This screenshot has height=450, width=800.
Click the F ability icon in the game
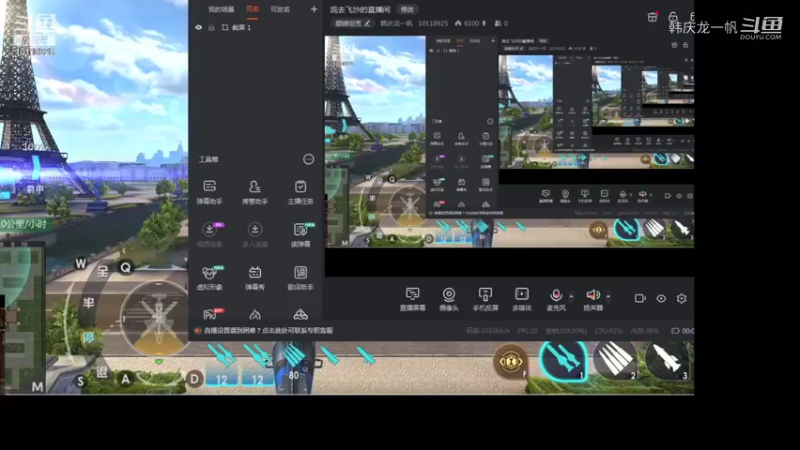[510, 362]
